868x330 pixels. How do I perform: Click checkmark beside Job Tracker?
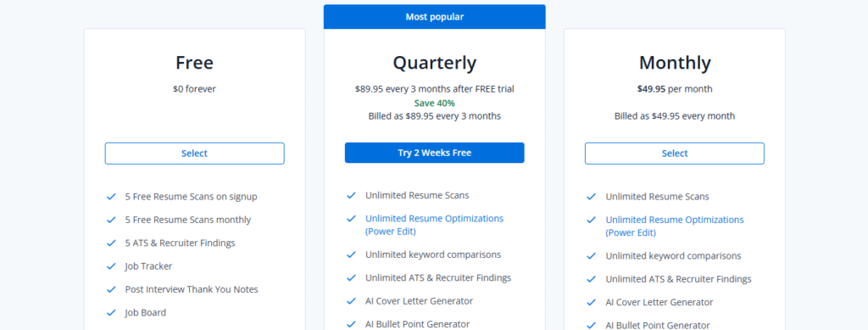tap(111, 266)
